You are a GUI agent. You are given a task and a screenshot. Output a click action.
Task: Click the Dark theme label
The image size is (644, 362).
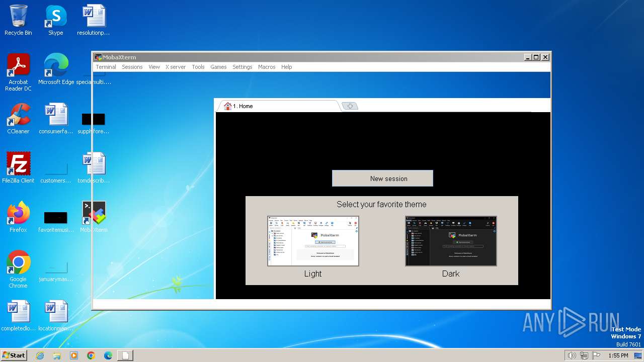tap(451, 274)
